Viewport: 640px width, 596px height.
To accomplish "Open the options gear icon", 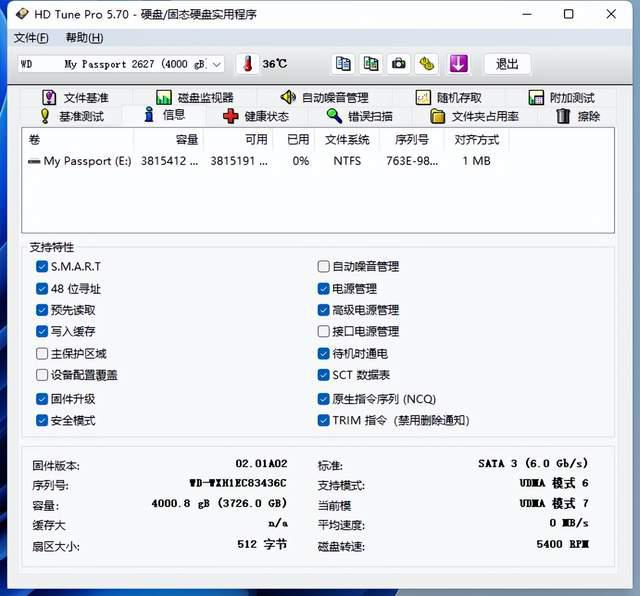I will click(x=427, y=64).
